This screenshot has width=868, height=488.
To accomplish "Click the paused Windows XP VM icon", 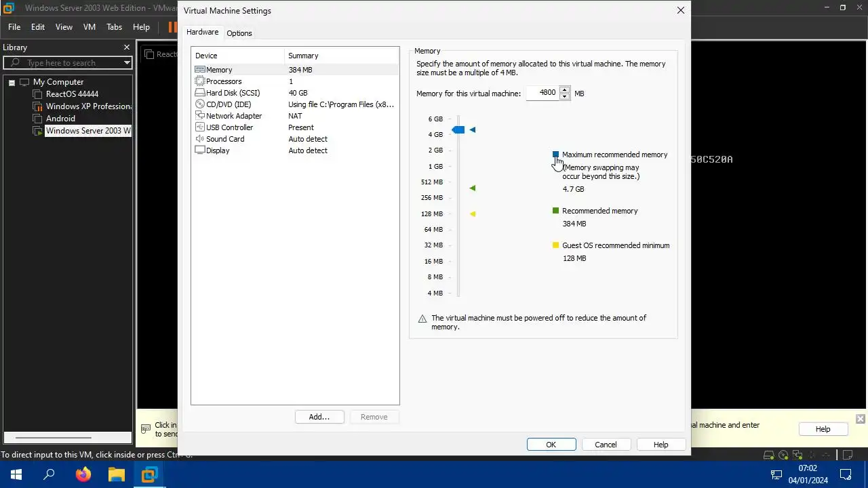I will click(38, 106).
